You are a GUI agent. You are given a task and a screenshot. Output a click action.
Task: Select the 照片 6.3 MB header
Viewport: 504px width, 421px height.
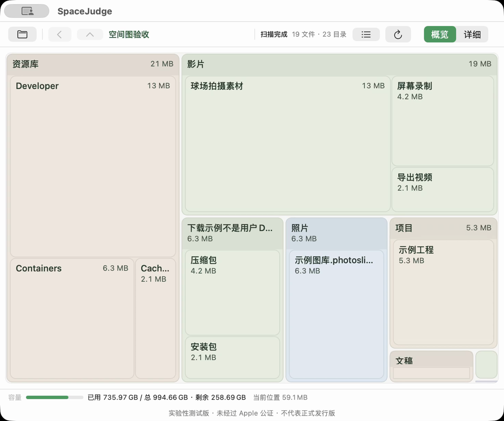[x=336, y=233]
